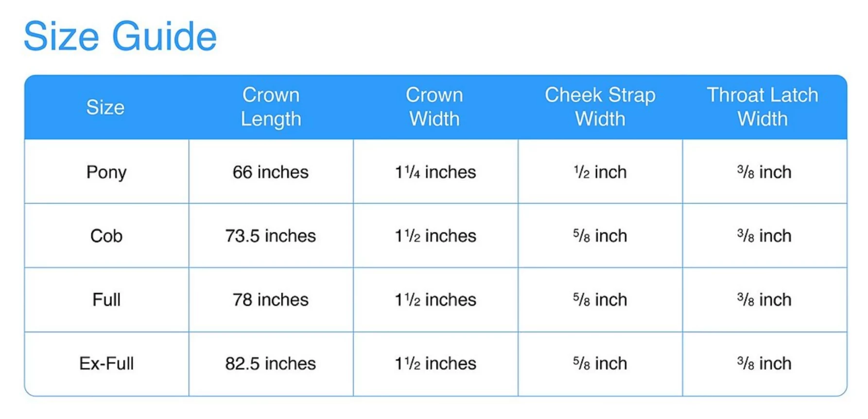Viewport: 868px width, 419px height.
Task: Click the Size column header
Action: click(x=105, y=107)
